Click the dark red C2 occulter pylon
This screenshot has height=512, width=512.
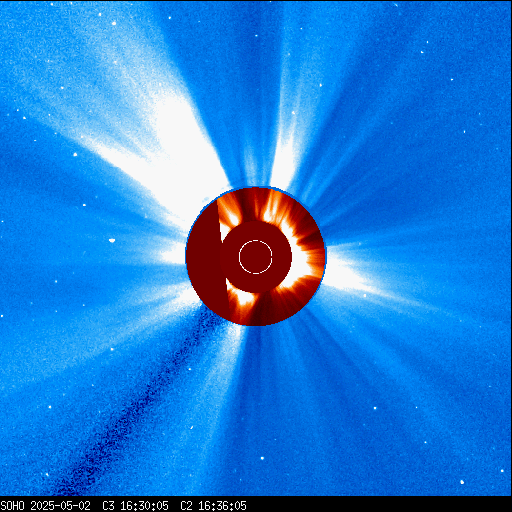pyautogui.click(x=207, y=258)
